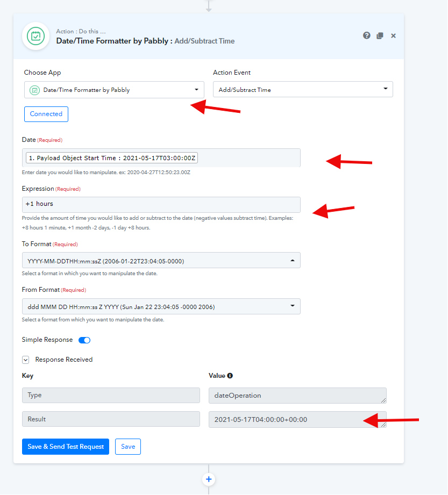Click the Save button
Screen dimensions: 448x495
click(x=128, y=447)
